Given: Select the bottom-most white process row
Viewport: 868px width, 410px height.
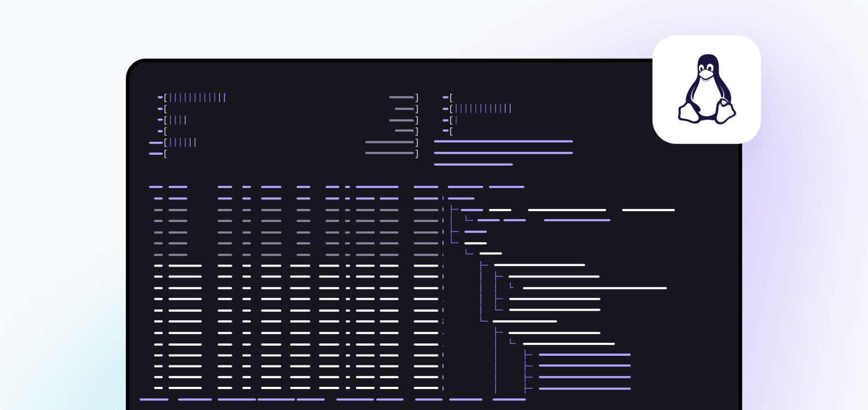Looking at the screenshot, I should 294,388.
